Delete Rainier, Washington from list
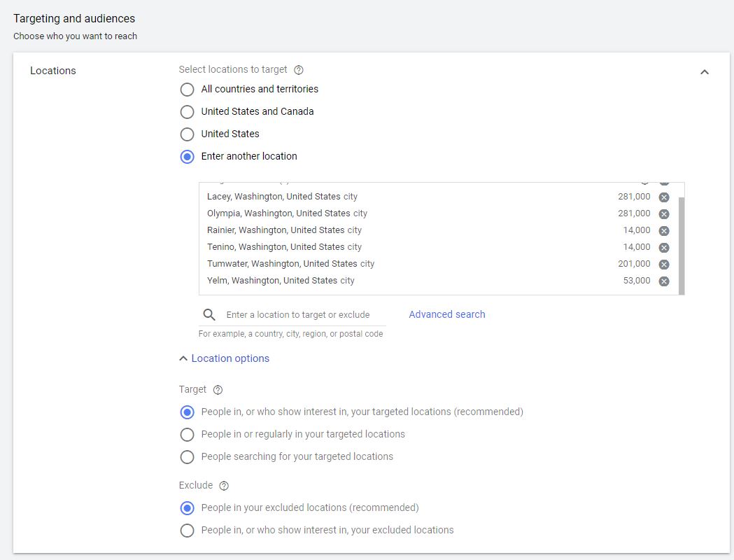The width and height of the screenshot is (734, 560). tap(664, 231)
